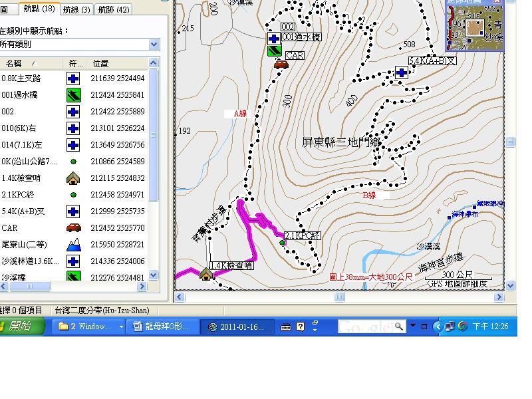Click blue cross icon of 5.4K(A+B)叉 list row
Viewport: 532px width, 399px height.
(x=73, y=211)
